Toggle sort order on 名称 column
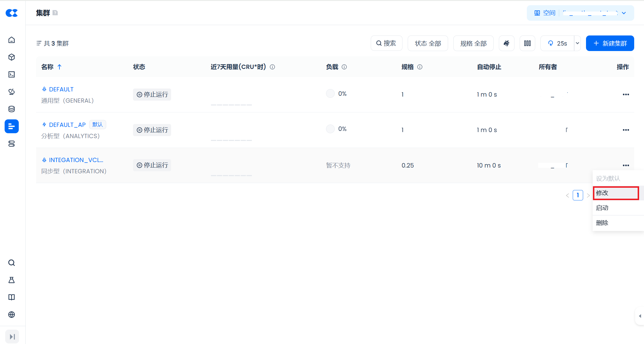 coord(59,67)
